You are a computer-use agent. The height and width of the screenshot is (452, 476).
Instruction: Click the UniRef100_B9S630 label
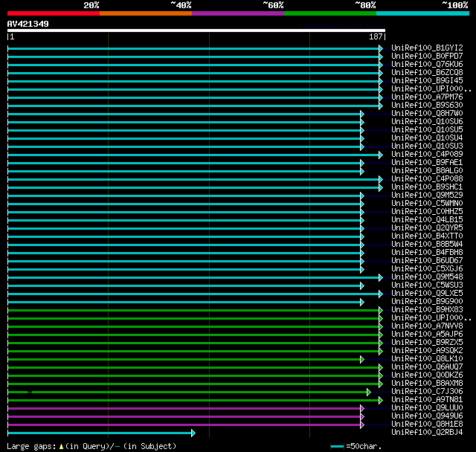tap(427, 106)
